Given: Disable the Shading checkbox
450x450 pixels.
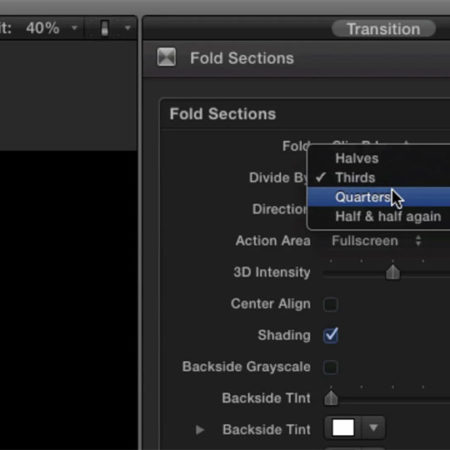Looking at the screenshot, I should click(x=331, y=335).
